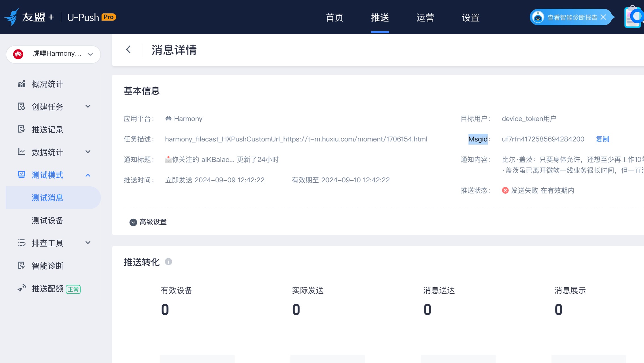The width and height of the screenshot is (644, 363).
Task: Click the back arrow beside 消息详情
Action: coord(129,50)
